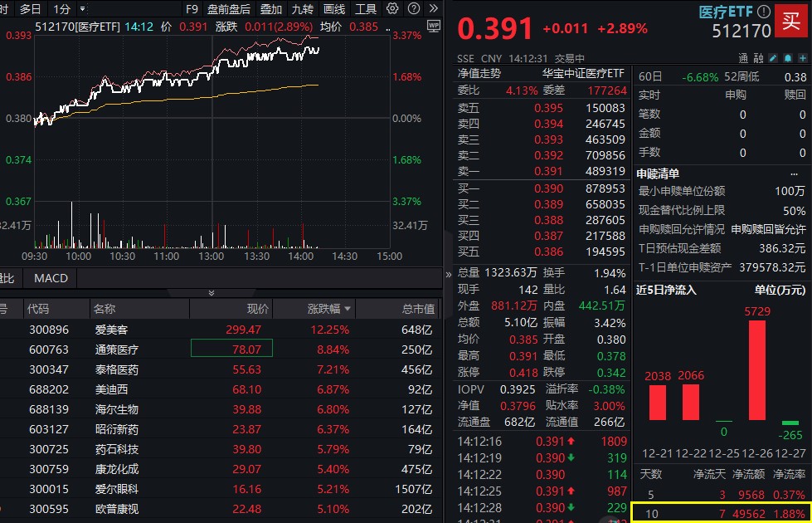Click info icon beside 医疗ETF name

tap(764, 12)
